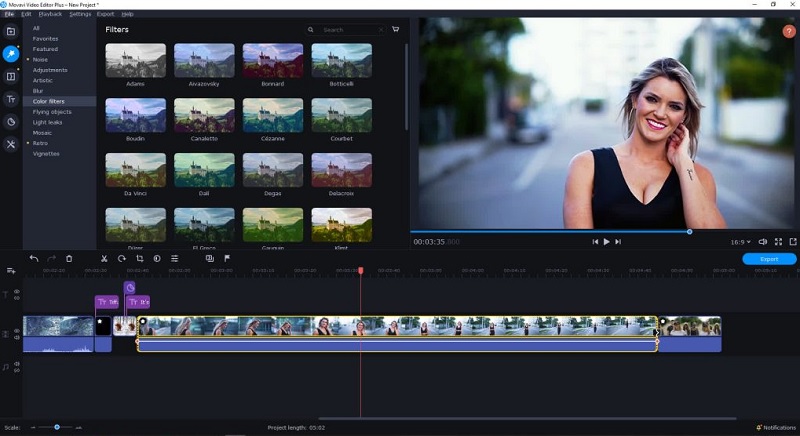The image size is (800, 436).
Task: Select the Light leaks category
Action: 47,122
